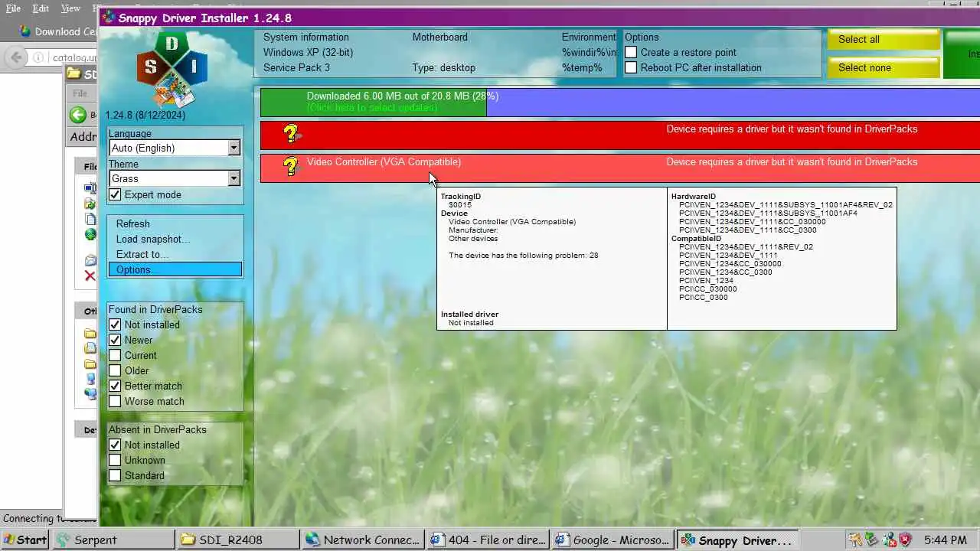Click the SDI logo in the sidebar
Screen dimensions: 980x551
tap(172, 70)
